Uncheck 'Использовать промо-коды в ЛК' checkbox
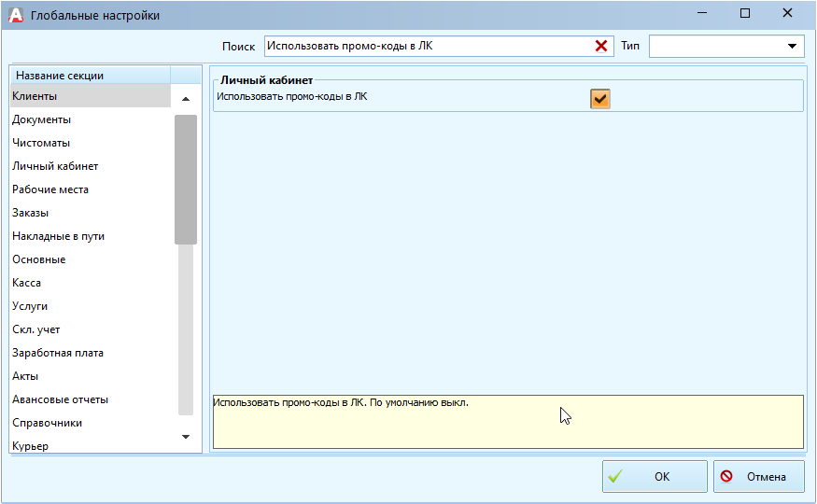This screenshot has height=504, width=817. 599,98
